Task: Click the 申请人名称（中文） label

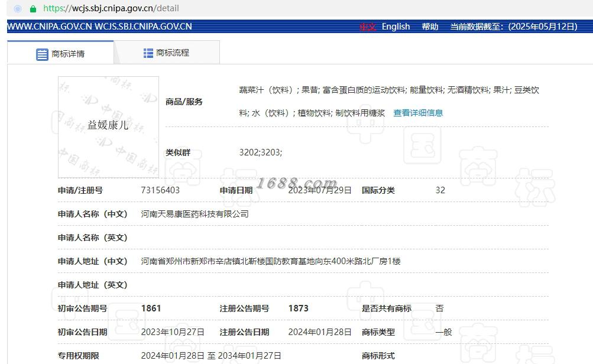Action: click(x=93, y=214)
